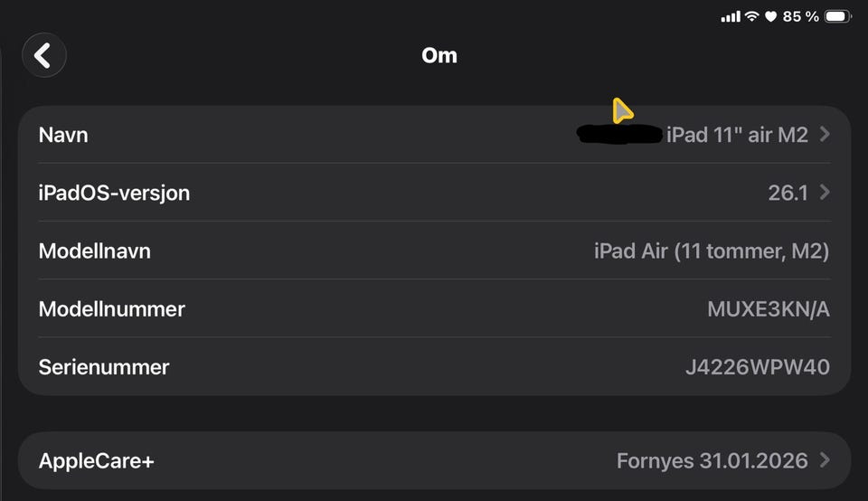Tap the back arrow button
Viewport: 868px width, 501px height.
[43, 55]
